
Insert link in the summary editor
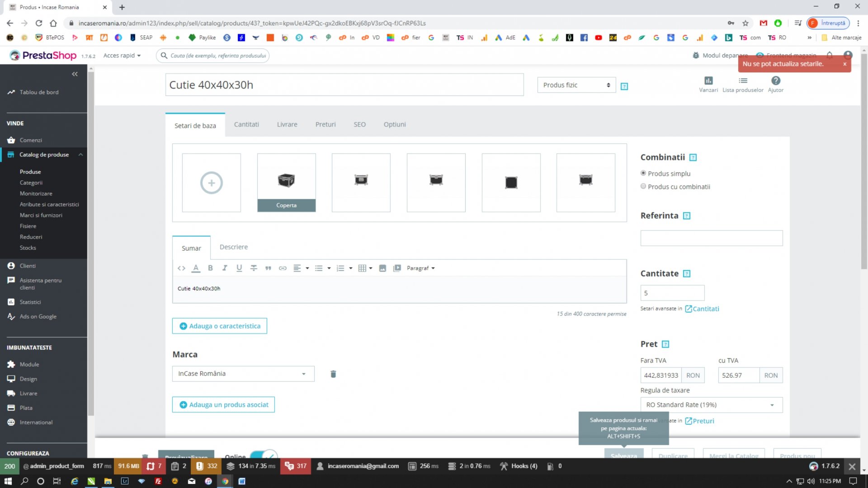[x=283, y=268]
